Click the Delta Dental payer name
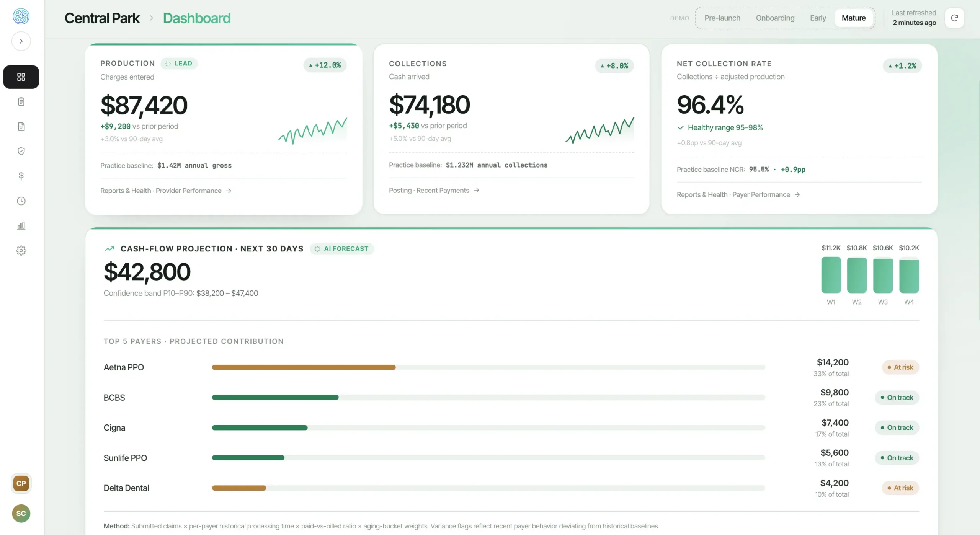The width and height of the screenshot is (980, 535). point(126,488)
